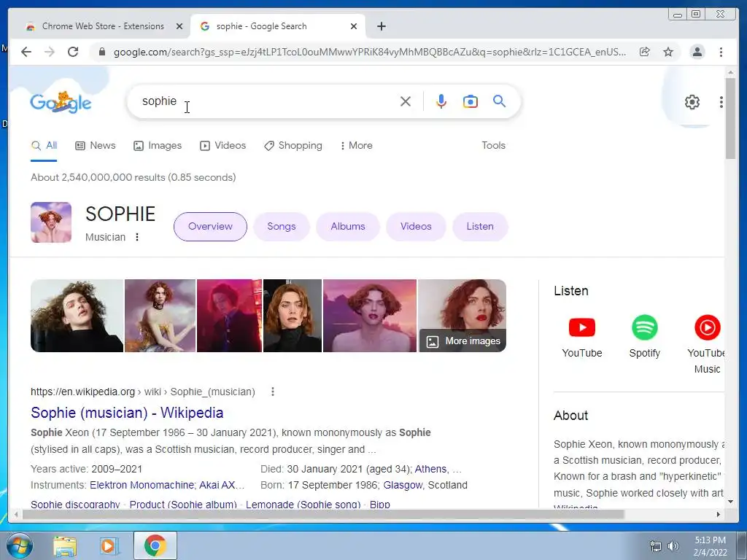This screenshot has height=560, width=747.
Task: Go back to the previous page
Action: [26, 52]
